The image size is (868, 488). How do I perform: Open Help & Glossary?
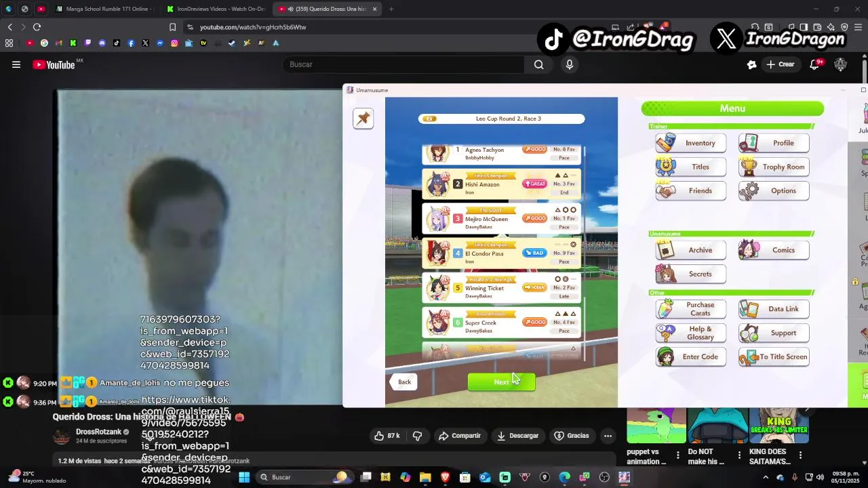click(x=691, y=333)
